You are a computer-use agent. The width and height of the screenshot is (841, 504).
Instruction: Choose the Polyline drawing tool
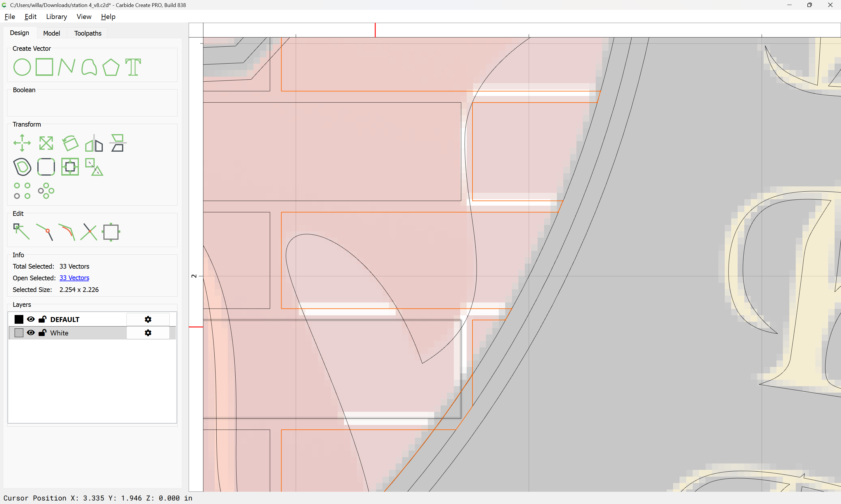point(66,67)
